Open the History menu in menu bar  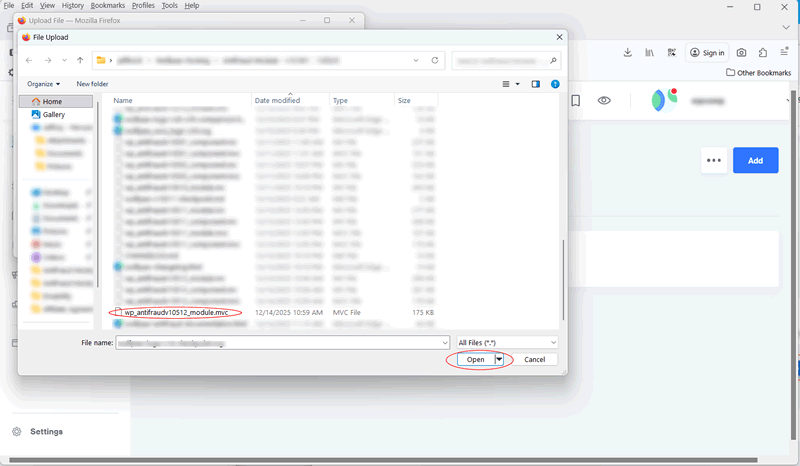coord(72,5)
